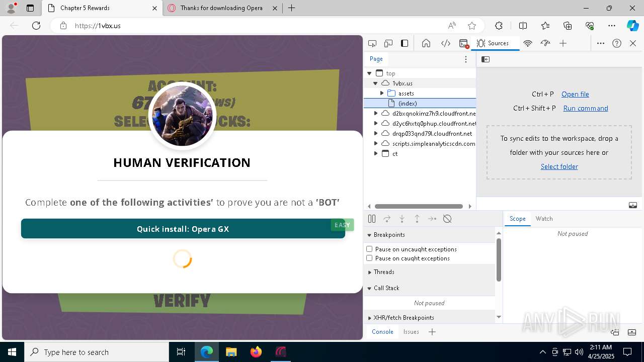Click the step over next function icon

click(x=387, y=219)
